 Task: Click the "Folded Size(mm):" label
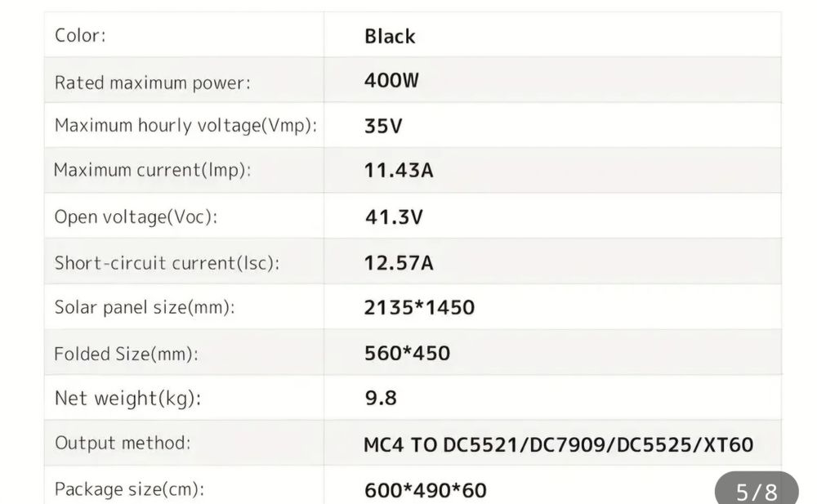tap(126, 354)
